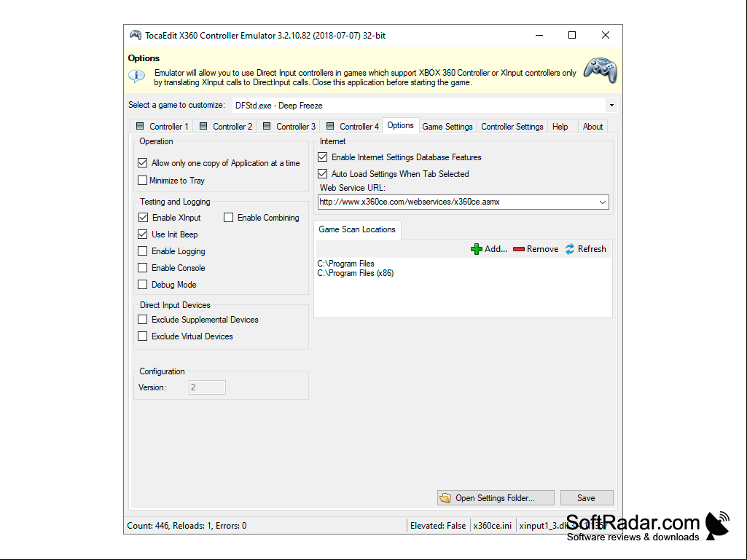Enable Debug Mode
747x560 pixels.
142,284
